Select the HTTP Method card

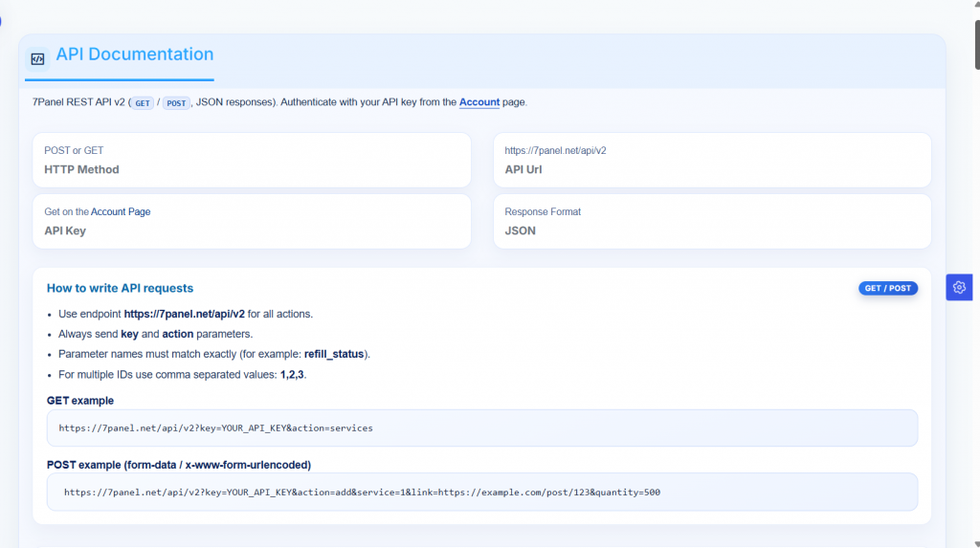[252, 160]
